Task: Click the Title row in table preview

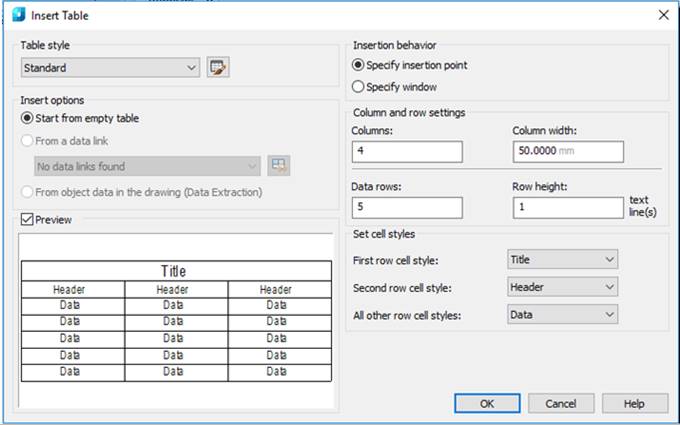Action: tap(174, 271)
